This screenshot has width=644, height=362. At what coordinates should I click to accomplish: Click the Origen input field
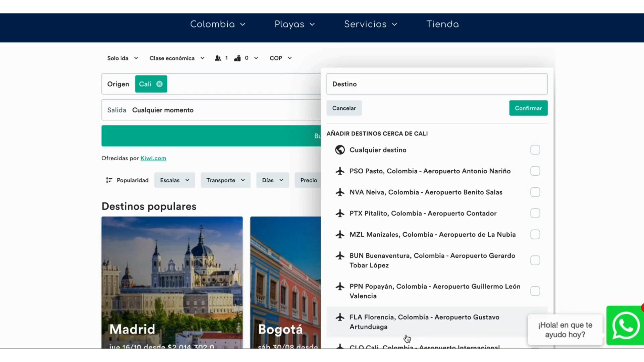pos(211,84)
